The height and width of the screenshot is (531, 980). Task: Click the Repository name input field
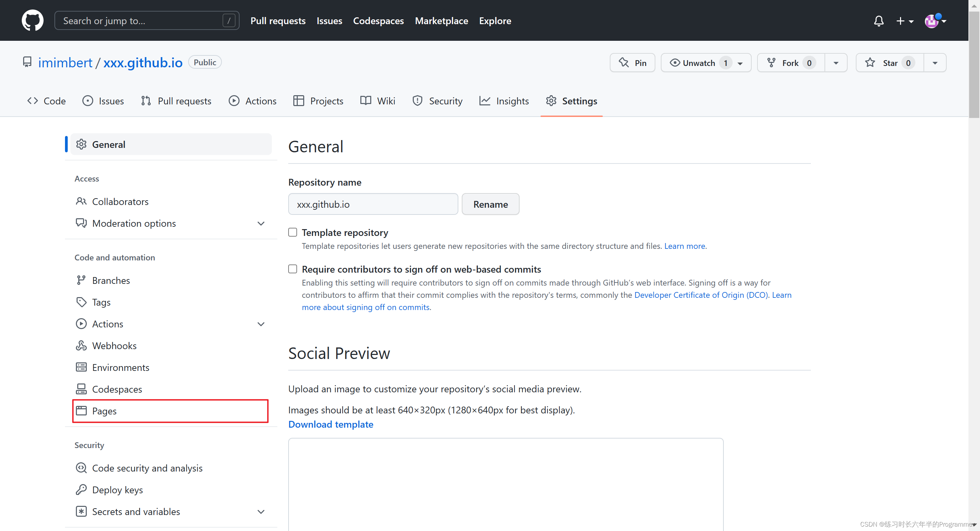coord(373,204)
